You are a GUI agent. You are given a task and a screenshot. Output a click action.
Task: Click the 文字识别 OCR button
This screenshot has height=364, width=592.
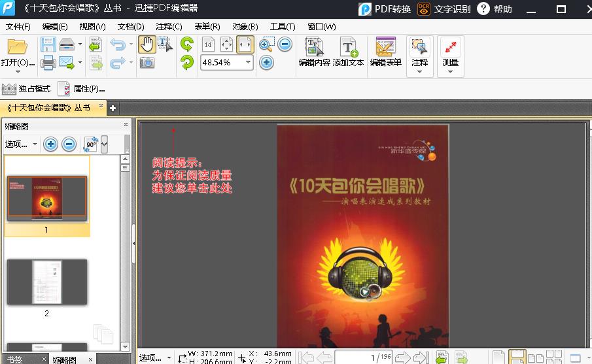tap(444, 9)
